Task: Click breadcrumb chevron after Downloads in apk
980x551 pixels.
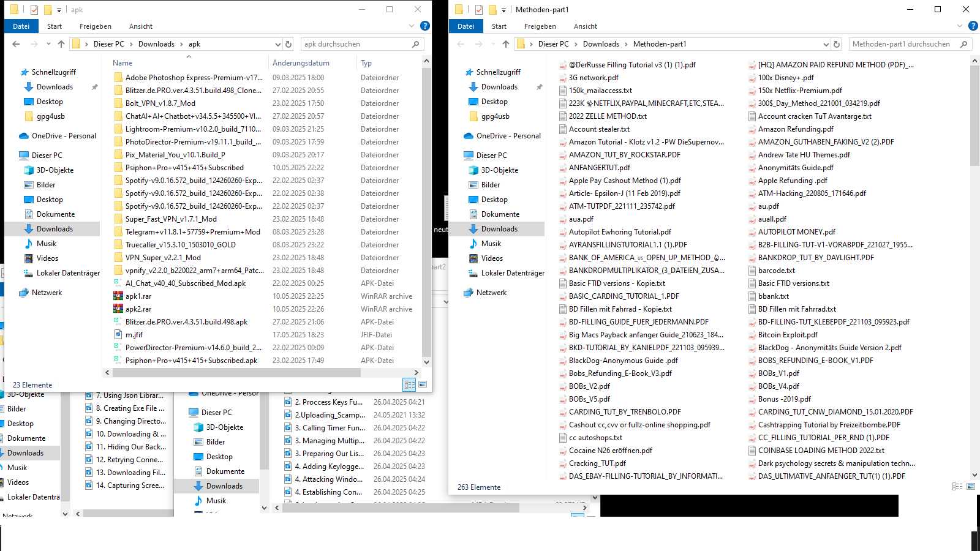Action: coord(181,44)
